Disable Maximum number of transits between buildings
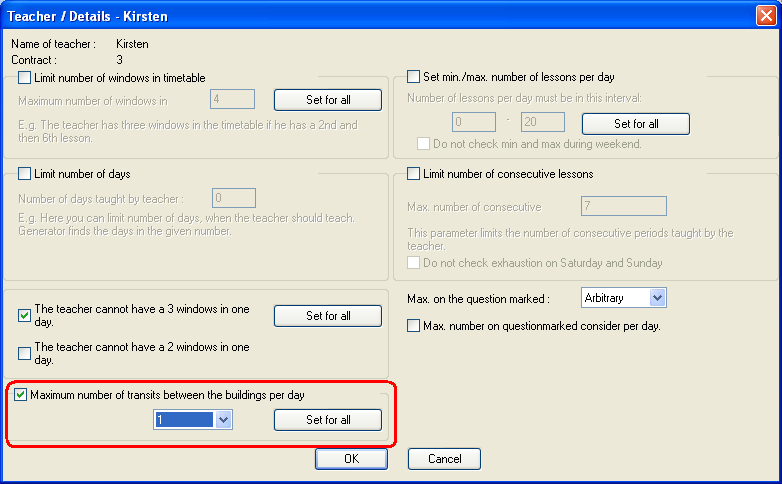 [21, 395]
